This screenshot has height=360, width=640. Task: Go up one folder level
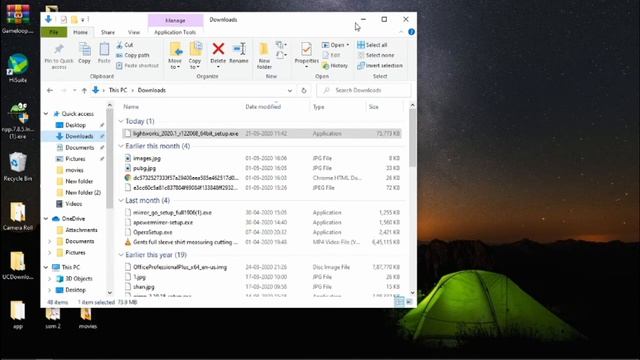(x=84, y=90)
